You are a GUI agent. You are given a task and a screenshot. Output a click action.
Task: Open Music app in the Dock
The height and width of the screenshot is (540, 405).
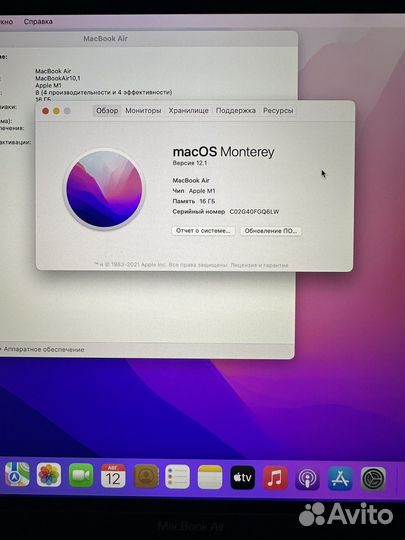pos(276,478)
